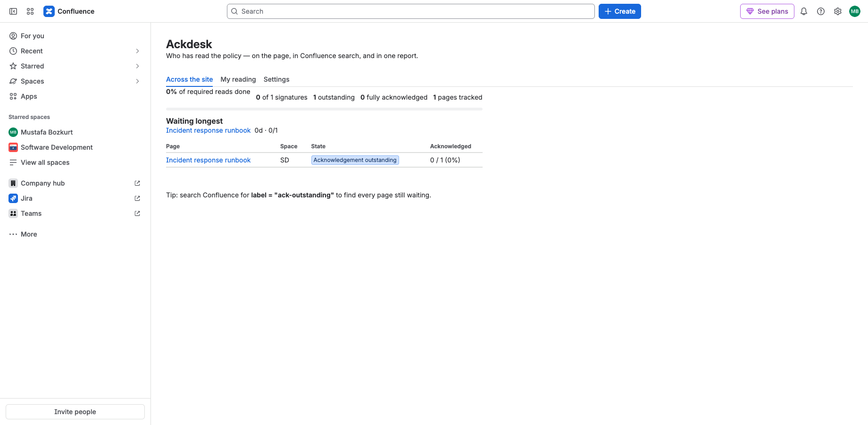Viewport: 868px width, 425px height.
Task: Click the '1 pages tracked' stat
Action: pos(458,97)
